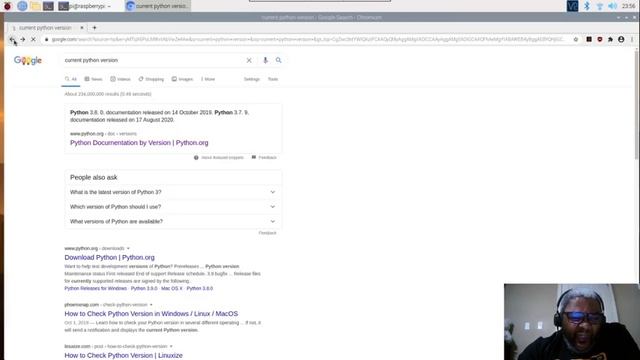Launch a new terminal from the taskbar
Screen dimensions: 640x360
click(x=48, y=6)
